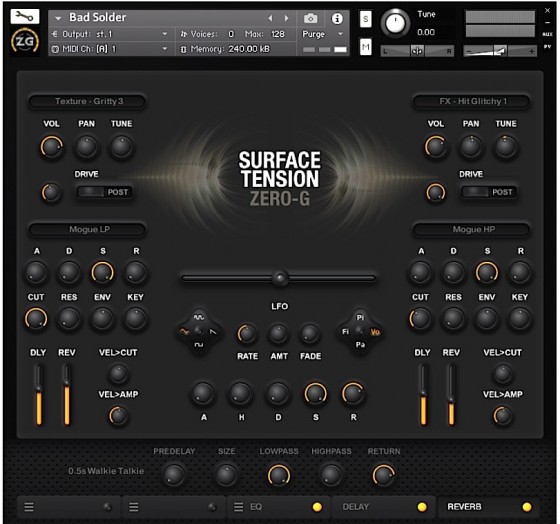
Task: Click the AUX button at right edge
Action: (x=547, y=34)
